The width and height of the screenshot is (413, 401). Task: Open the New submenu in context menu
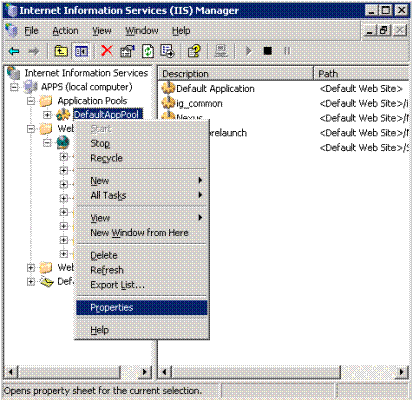142,181
